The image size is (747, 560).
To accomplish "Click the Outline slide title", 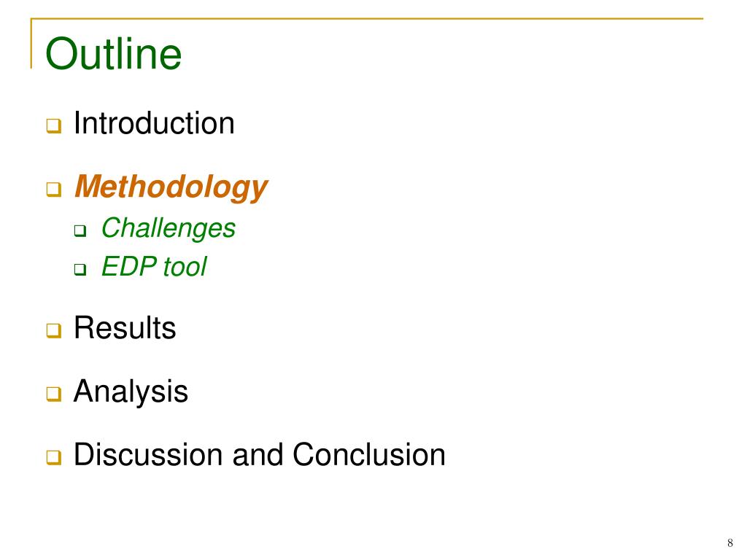I will click(113, 54).
